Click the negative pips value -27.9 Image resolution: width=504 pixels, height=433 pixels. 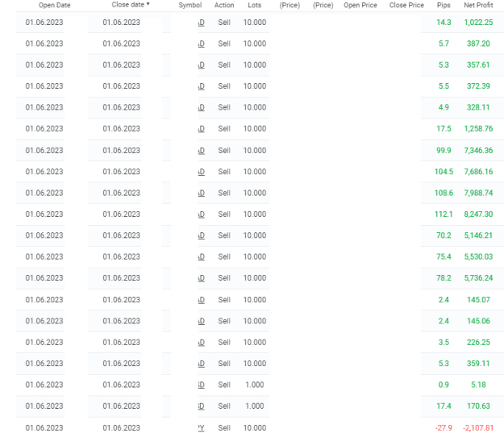(x=444, y=428)
